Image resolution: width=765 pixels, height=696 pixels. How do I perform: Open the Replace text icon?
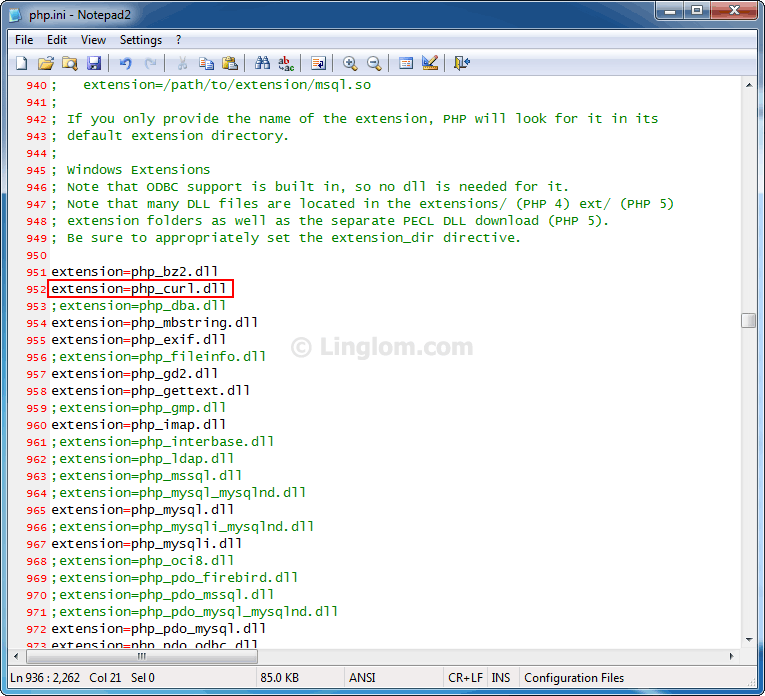coord(286,63)
